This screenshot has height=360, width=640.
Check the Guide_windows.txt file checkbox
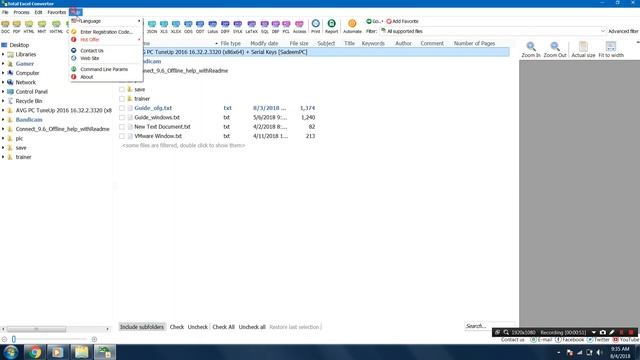coord(122,118)
